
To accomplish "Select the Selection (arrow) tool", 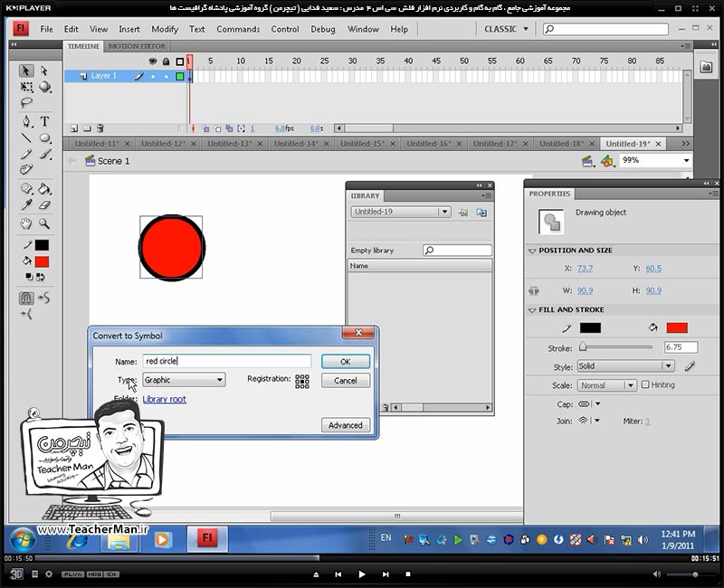I will pos(26,71).
